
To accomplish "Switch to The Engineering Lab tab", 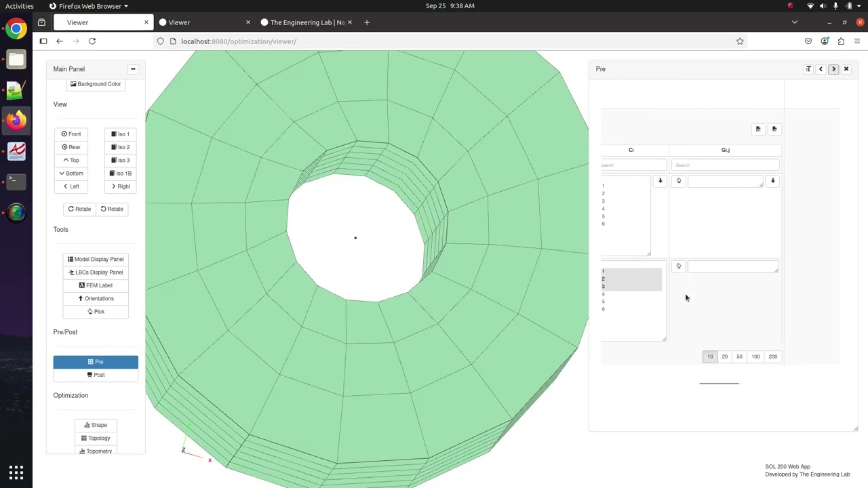I will (307, 22).
